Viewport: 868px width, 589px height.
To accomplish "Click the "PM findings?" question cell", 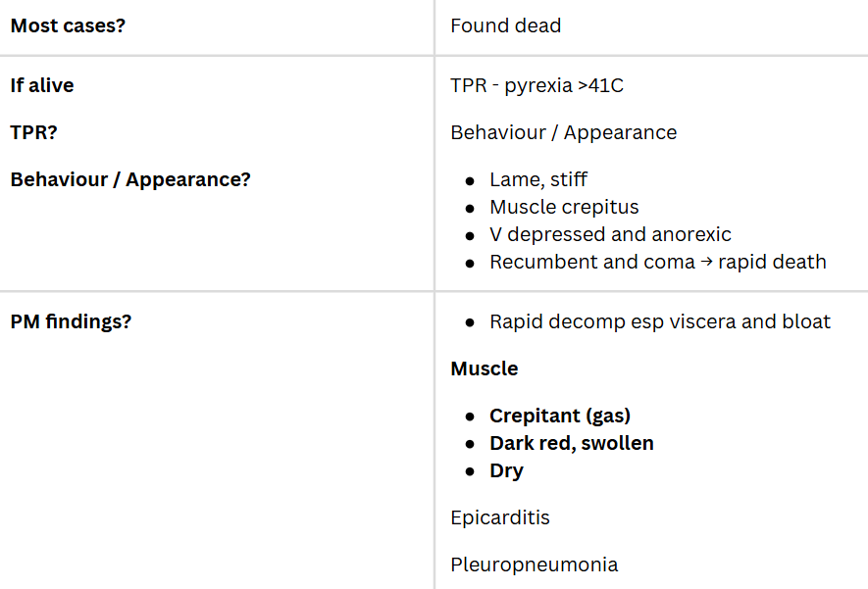I will [71, 321].
